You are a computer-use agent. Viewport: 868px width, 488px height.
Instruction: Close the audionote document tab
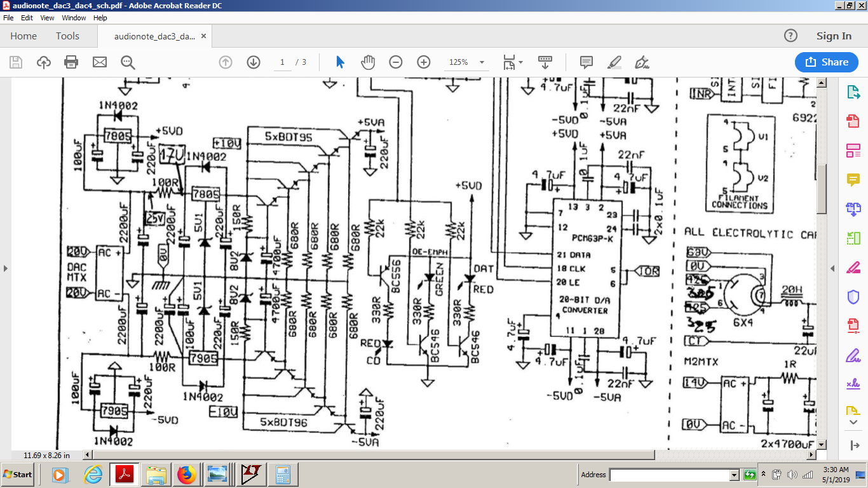coord(203,36)
